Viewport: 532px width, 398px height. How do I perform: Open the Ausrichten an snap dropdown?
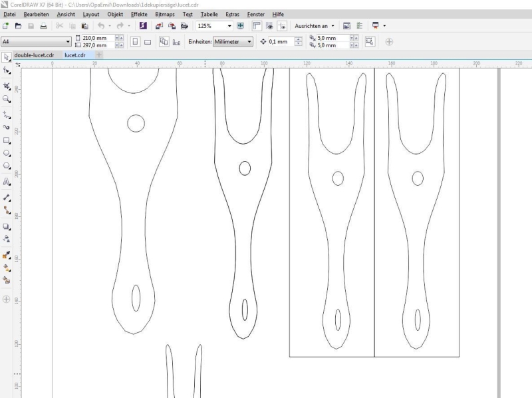click(314, 26)
